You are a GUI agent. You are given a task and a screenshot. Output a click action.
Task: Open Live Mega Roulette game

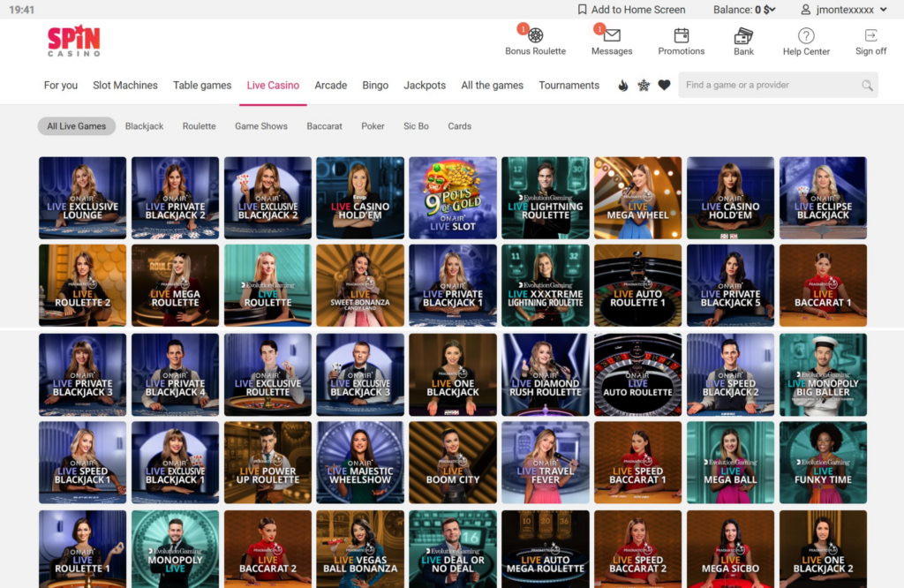[x=176, y=285]
